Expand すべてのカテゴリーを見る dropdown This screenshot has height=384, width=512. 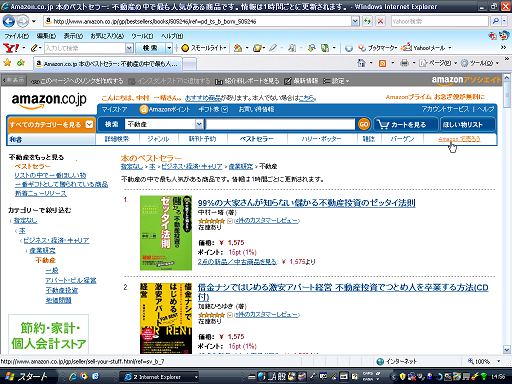(x=89, y=124)
